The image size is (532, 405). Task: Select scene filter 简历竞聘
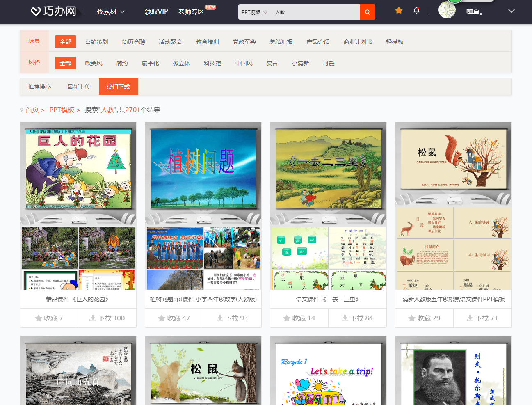click(133, 42)
